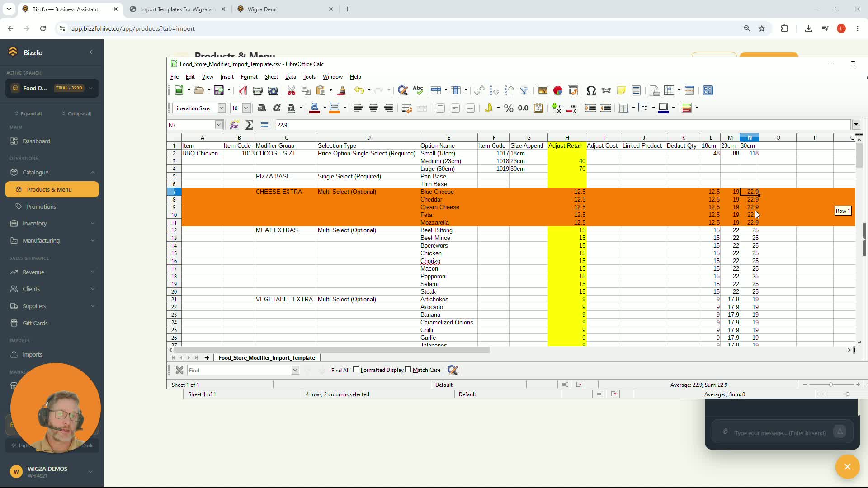Open Find & Replace tool icon
The image size is (868, 488).
[x=402, y=91]
